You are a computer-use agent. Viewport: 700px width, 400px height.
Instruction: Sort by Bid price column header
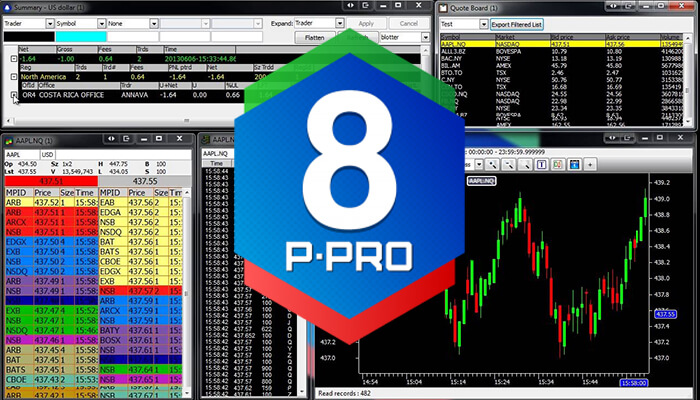point(578,37)
